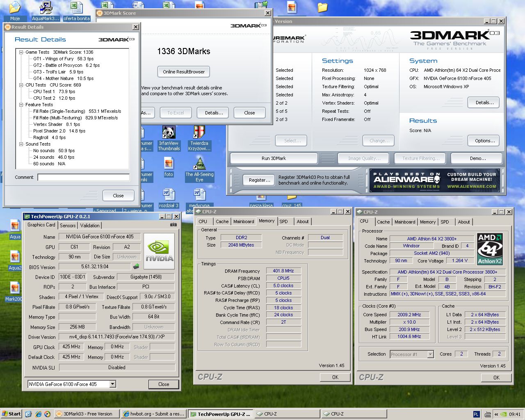Switch to the Sensors tab in GPU-Z
Viewport: 525px width, 420px height.
[x=68, y=225]
